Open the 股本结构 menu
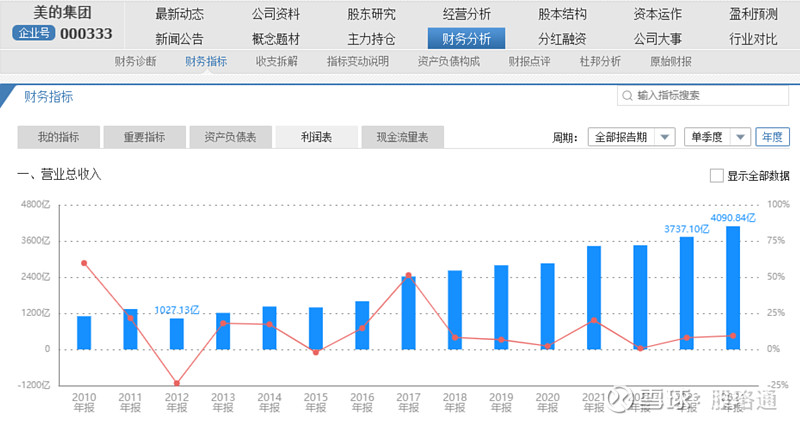The image size is (800, 424). (562, 14)
